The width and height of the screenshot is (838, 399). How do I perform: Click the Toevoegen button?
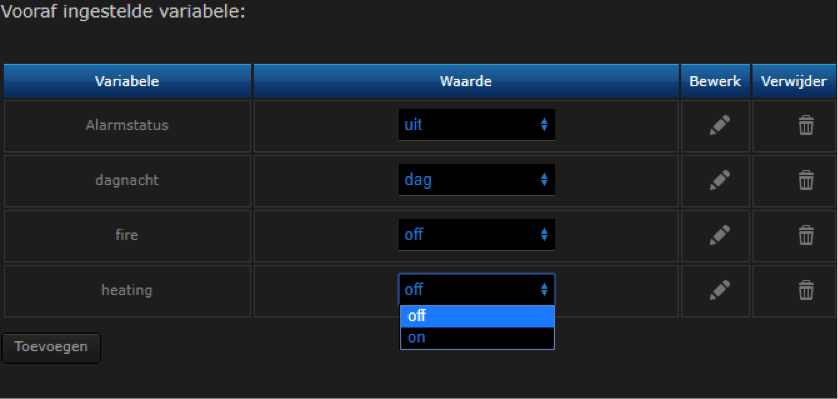tap(51, 348)
